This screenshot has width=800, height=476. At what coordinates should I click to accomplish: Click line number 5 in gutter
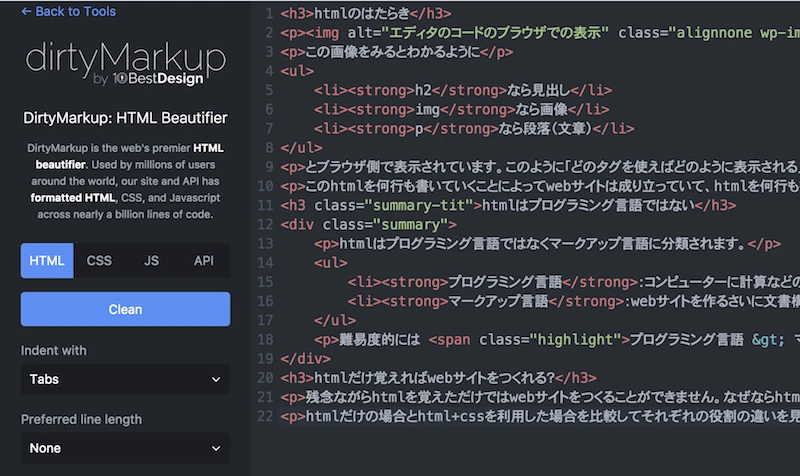coord(269,90)
